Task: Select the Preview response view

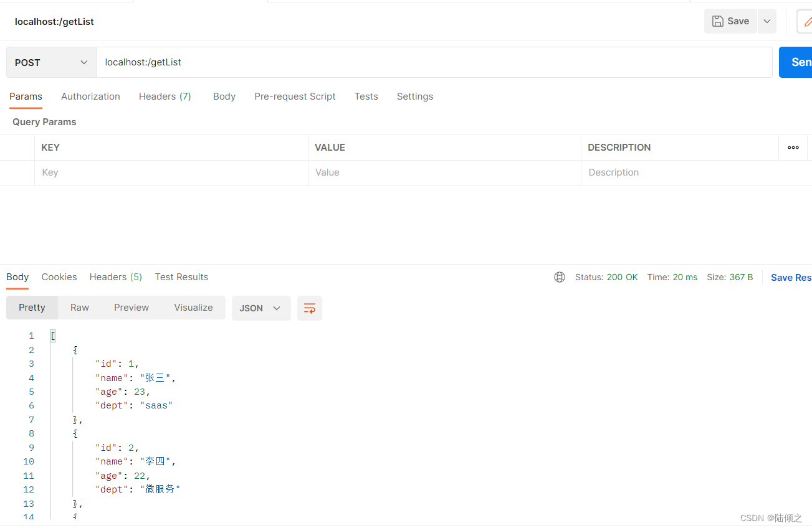Action: (131, 308)
